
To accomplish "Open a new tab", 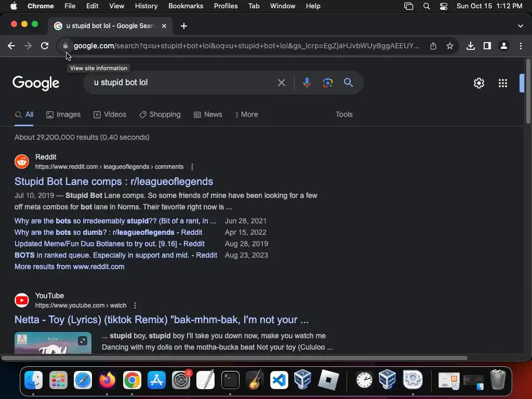I will point(184,26).
